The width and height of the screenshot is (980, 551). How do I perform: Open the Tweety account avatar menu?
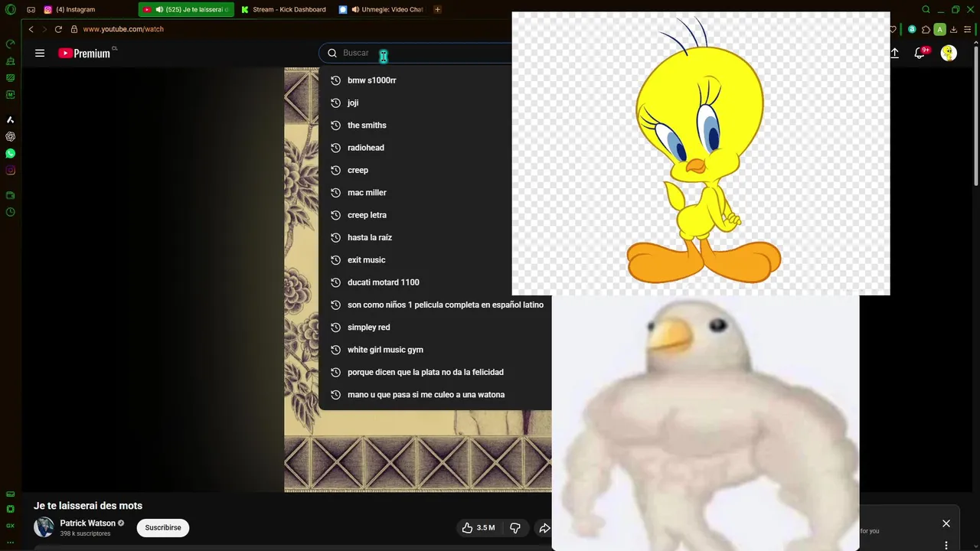click(x=949, y=53)
